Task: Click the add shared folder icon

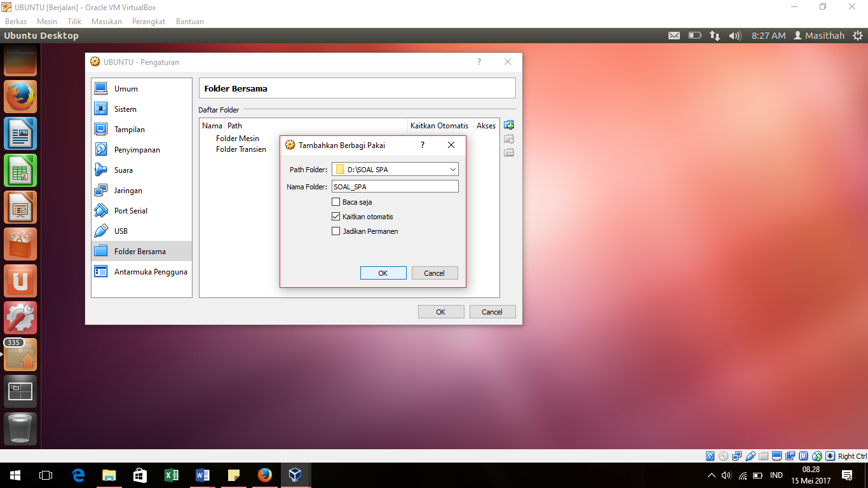Action: click(x=509, y=125)
